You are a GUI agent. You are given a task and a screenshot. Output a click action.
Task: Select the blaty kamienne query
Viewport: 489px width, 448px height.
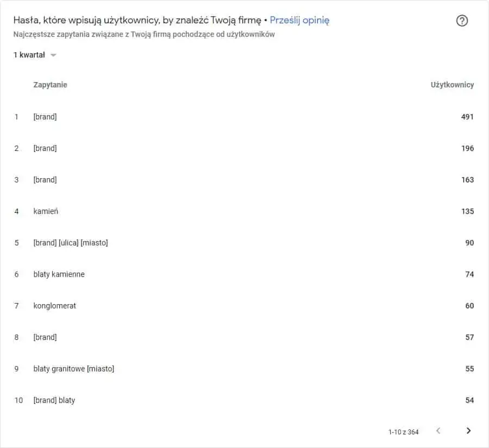pos(59,274)
